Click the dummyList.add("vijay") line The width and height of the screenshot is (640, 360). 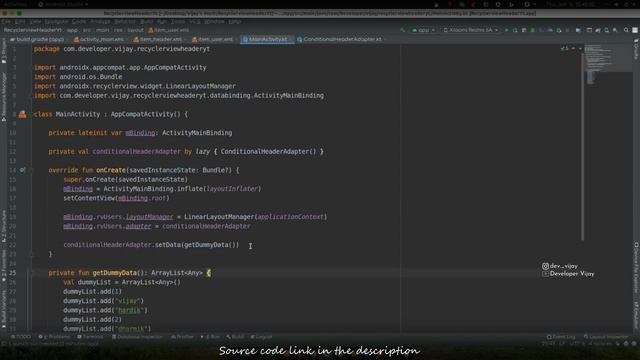coord(103,301)
